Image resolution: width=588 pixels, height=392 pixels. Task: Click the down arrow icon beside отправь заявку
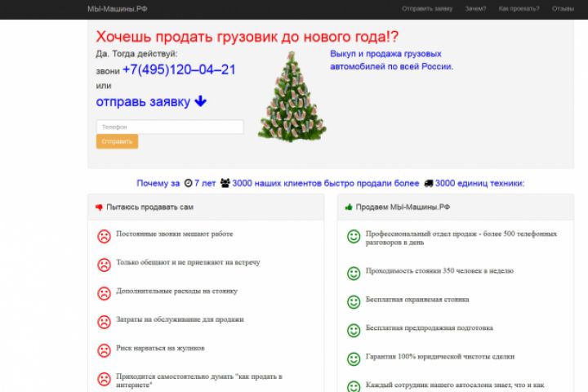[x=201, y=101]
